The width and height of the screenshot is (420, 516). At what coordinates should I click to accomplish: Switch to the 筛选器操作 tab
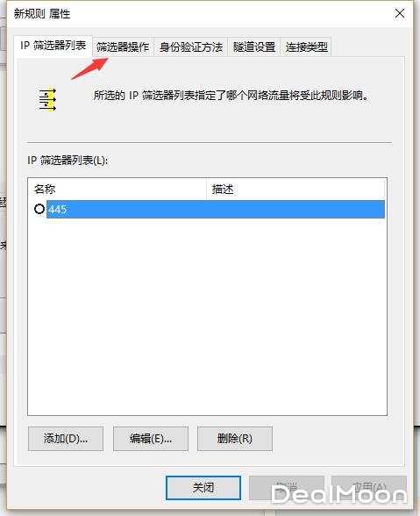(x=123, y=47)
